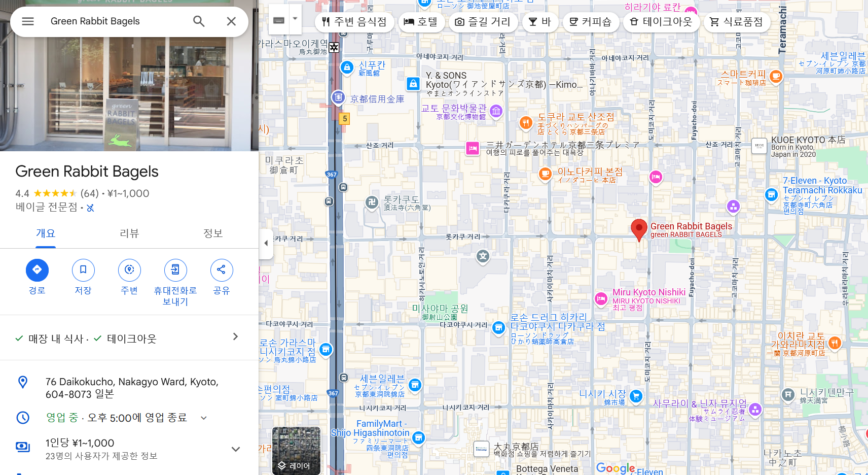Viewport: 868px width, 475px height.
Task: Switch to the 정보 tab
Action: click(213, 233)
